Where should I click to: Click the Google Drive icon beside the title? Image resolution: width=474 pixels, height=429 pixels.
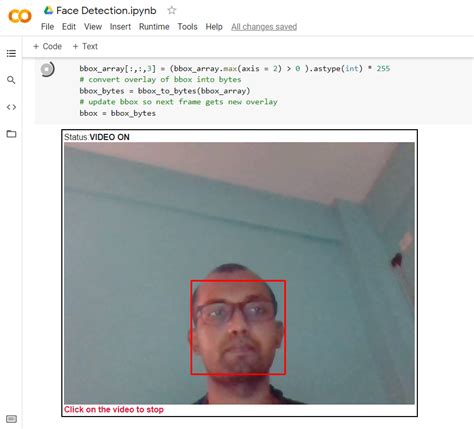click(49, 10)
